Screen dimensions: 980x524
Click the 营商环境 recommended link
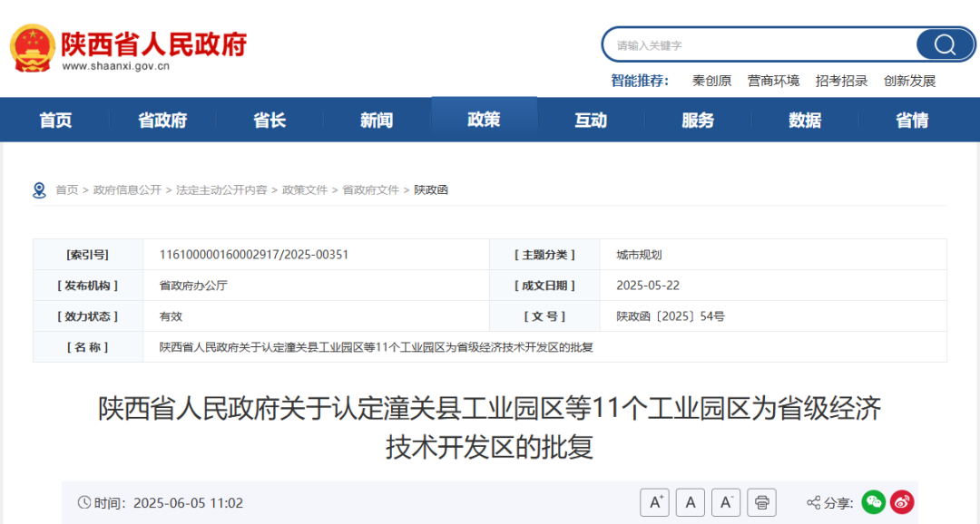(773, 82)
